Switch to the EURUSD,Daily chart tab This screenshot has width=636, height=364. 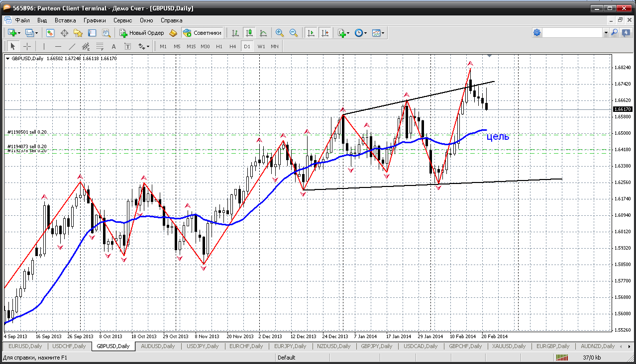[x=25, y=346]
